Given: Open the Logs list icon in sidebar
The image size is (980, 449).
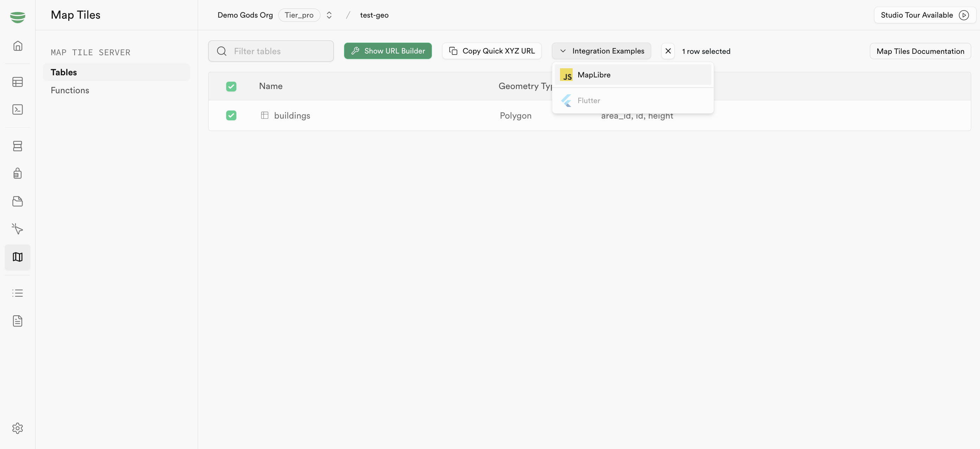Looking at the screenshot, I should [18, 293].
